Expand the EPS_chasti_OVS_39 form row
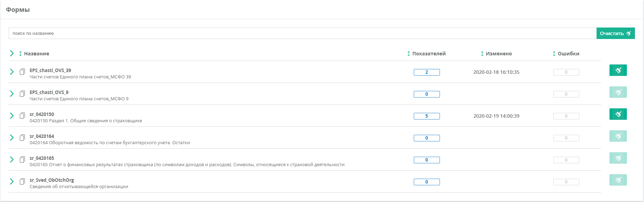Viewport: 644px width, 202px height. tap(12, 72)
